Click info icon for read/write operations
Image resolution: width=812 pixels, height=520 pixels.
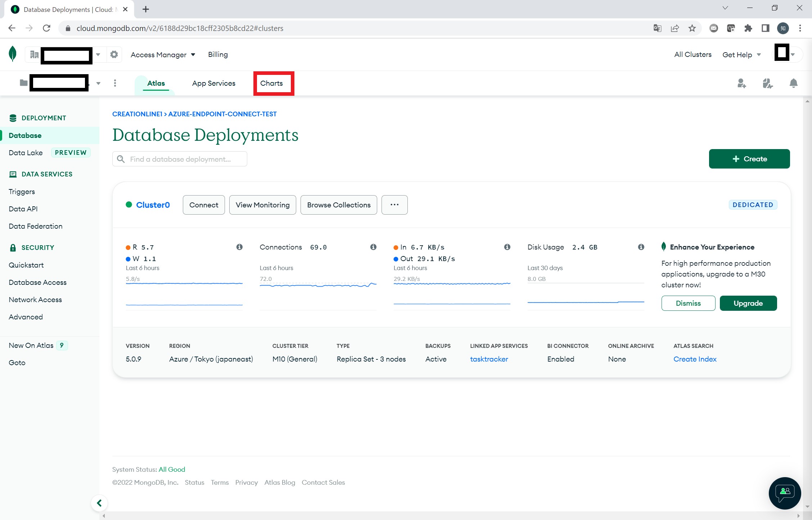pos(239,247)
